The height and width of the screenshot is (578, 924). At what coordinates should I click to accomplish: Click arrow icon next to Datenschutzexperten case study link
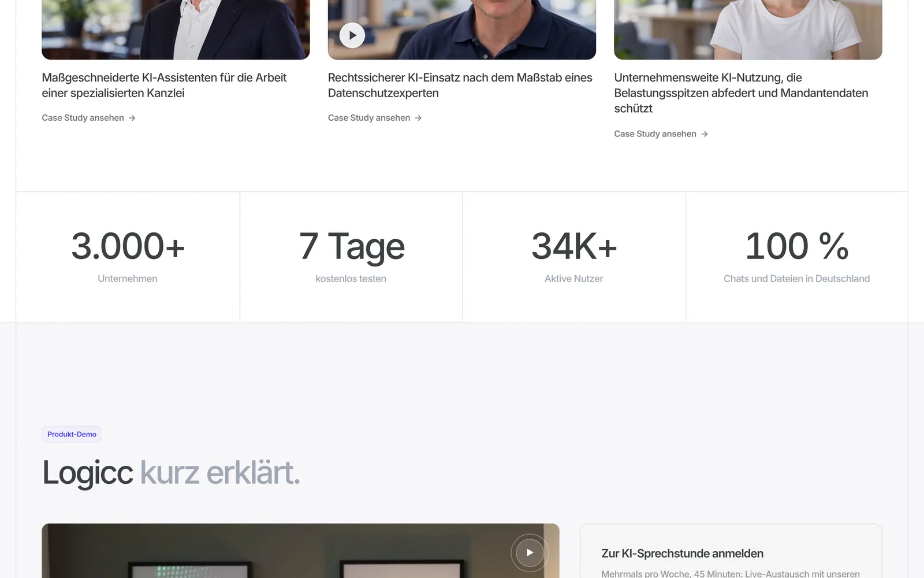pos(418,118)
